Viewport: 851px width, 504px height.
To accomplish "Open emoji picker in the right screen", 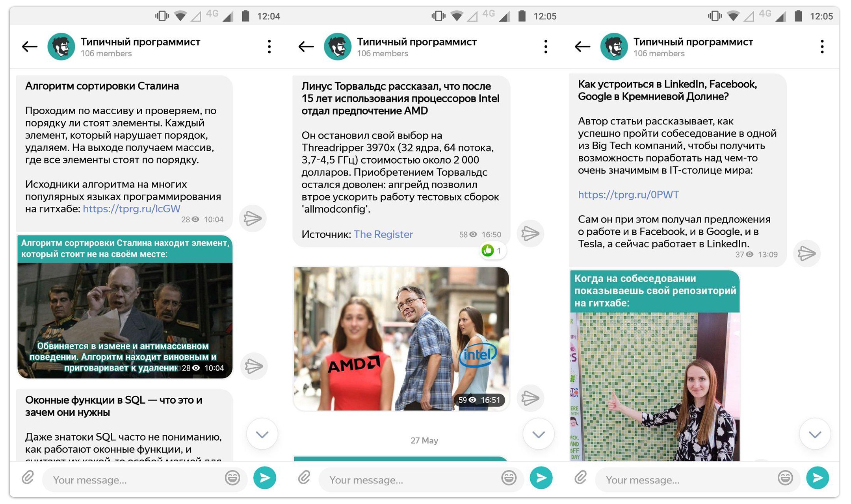I will pyautogui.click(x=785, y=478).
